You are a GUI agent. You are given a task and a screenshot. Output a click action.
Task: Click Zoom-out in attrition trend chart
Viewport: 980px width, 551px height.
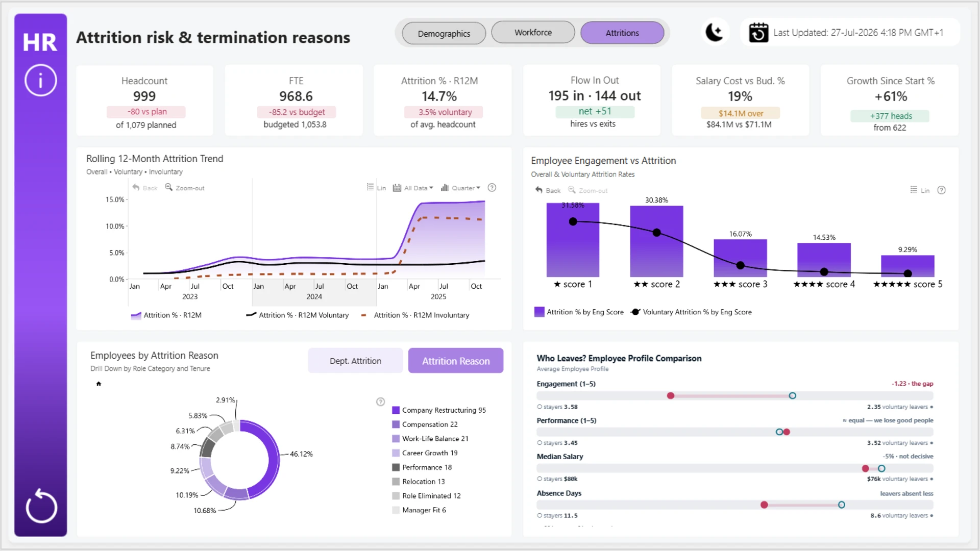click(185, 188)
